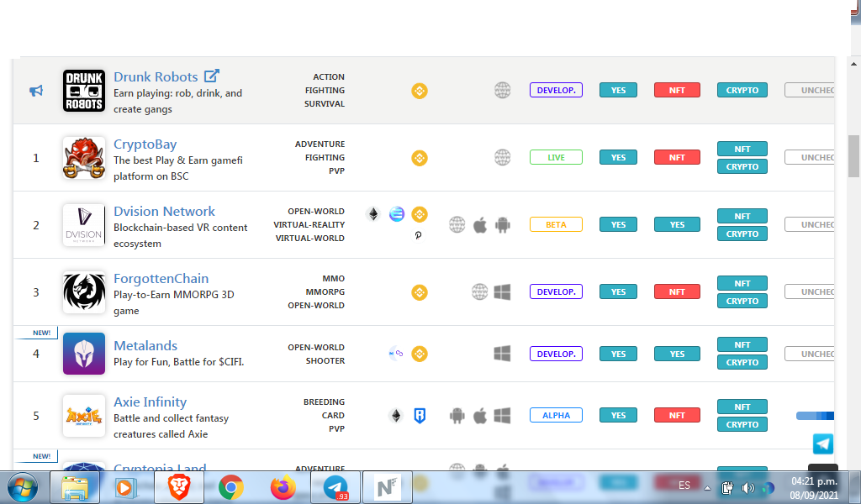Image resolution: width=861 pixels, height=504 pixels.
Task: Show hidden system tray icons arrow
Action: pyautogui.click(x=707, y=487)
